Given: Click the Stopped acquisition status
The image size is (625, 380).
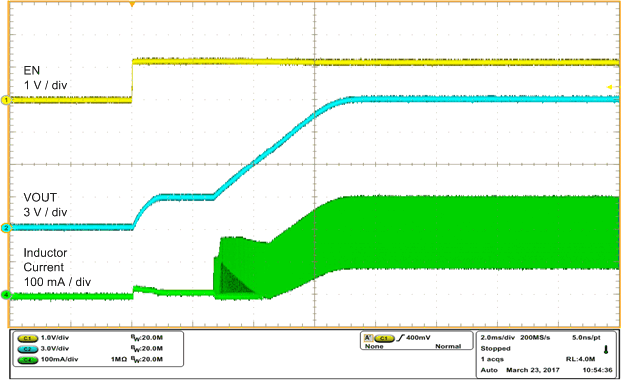Looking at the screenshot, I should (495, 348).
